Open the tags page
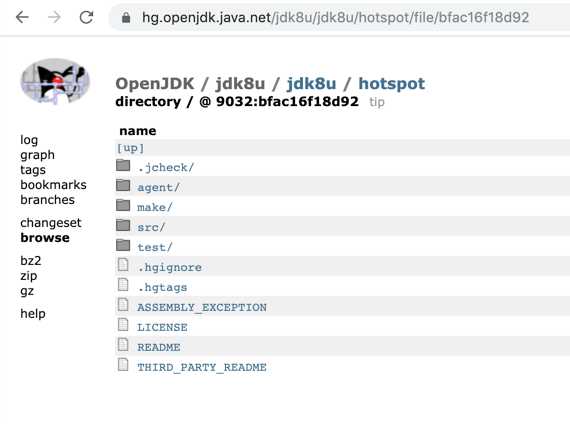 (x=33, y=170)
